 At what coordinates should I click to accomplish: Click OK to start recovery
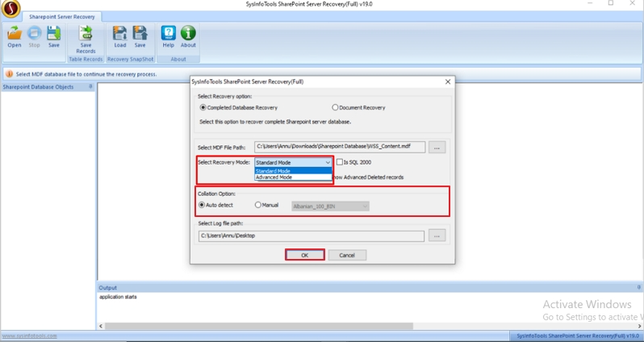[x=304, y=255]
